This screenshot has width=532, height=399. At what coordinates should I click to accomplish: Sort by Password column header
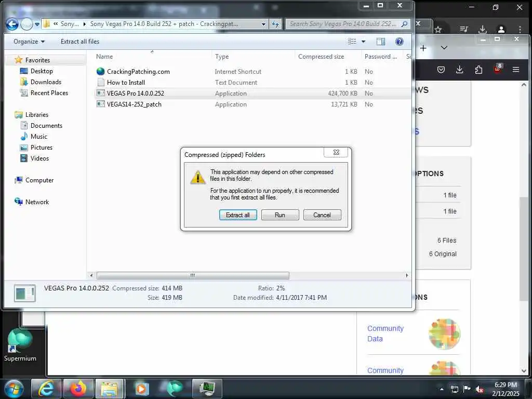tap(381, 57)
